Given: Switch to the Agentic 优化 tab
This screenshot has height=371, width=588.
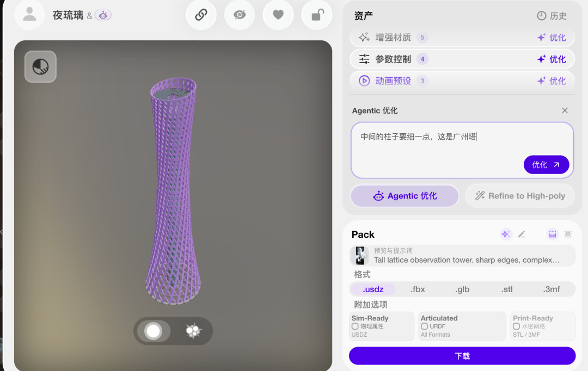Looking at the screenshot, I should pyautogui.click(x=405, y=196).
